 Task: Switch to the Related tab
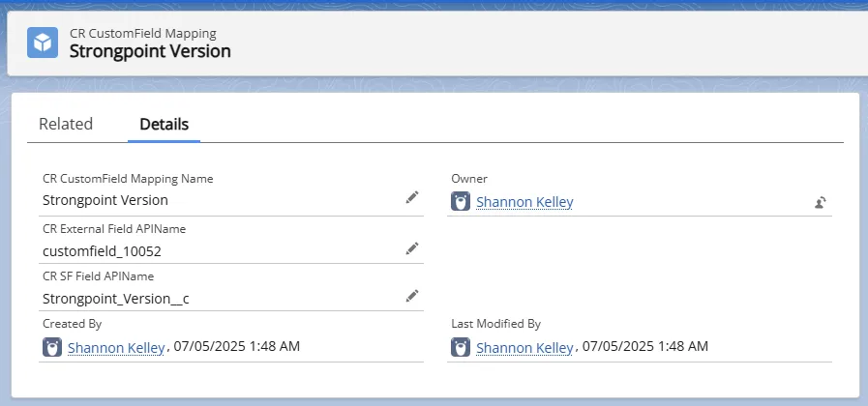66,124
